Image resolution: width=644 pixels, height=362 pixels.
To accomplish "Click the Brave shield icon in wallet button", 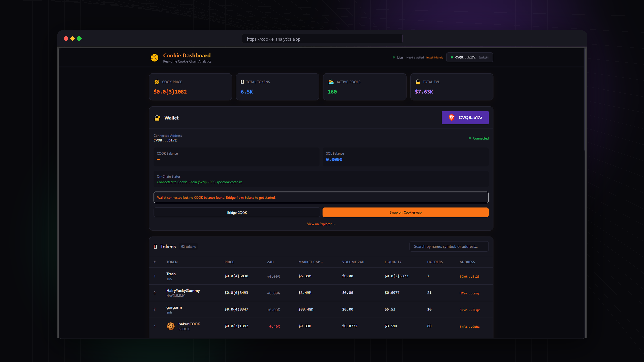I will [451, 118].
